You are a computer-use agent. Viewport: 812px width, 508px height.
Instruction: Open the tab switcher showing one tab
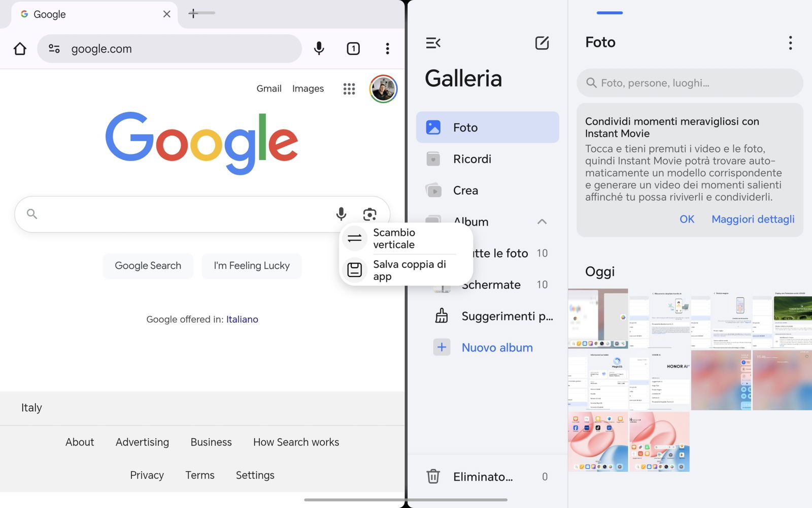[x=353, y=49]
